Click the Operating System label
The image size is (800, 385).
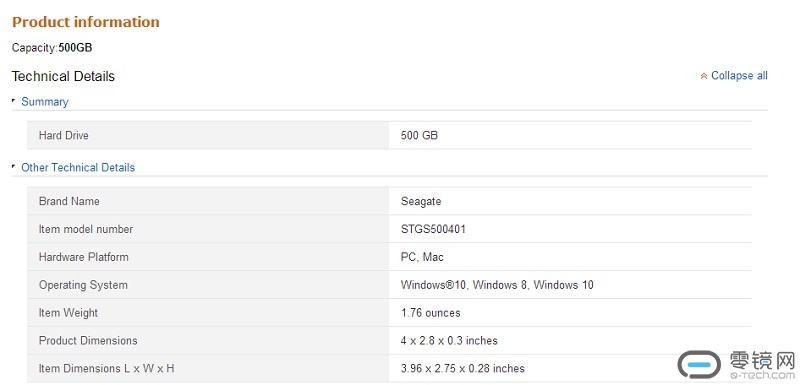(83, 285)
